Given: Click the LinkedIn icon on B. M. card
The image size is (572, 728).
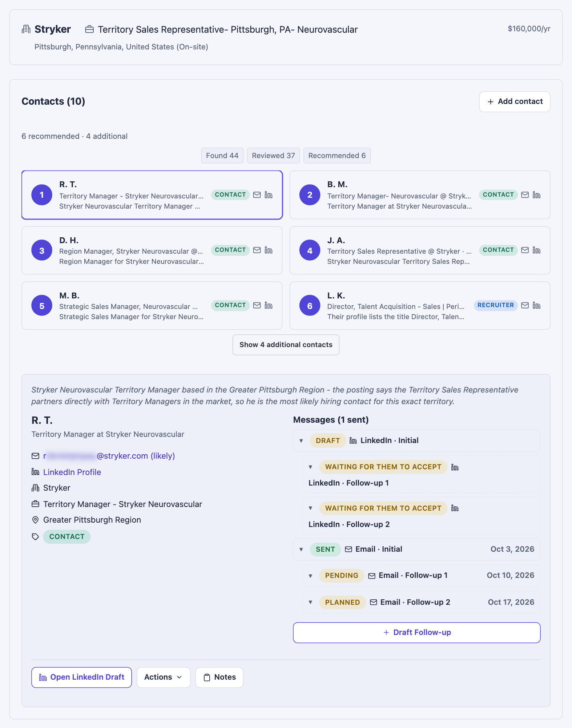Looking at the screenshot, I should [536, 195].
